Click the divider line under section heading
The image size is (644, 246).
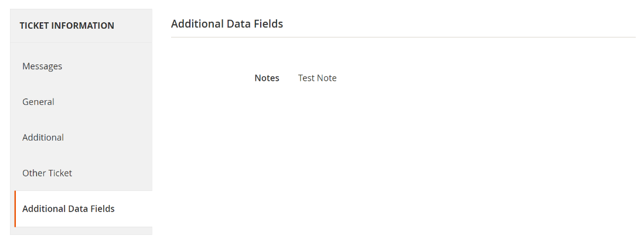(x=403, y=37)
